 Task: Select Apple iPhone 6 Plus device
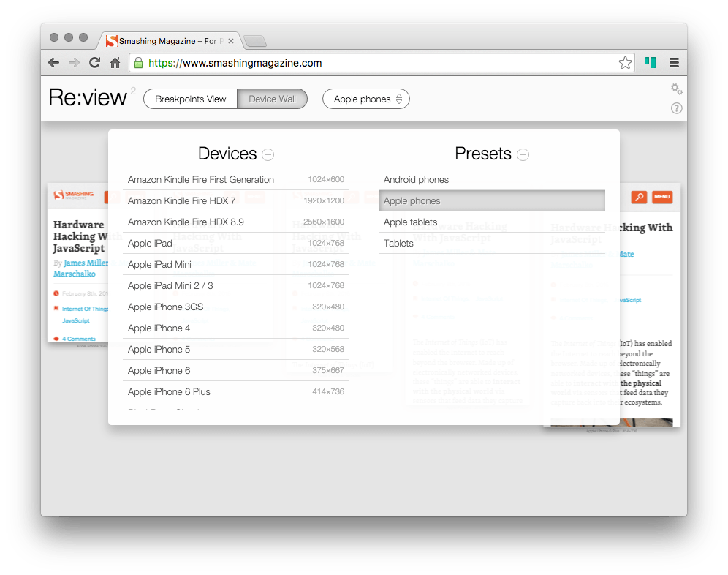coord(236,392)
